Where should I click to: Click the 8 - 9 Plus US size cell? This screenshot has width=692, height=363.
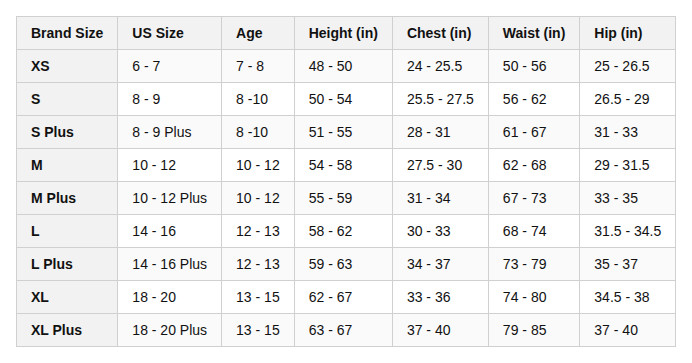pyautogui.click(x=169, y=132)
